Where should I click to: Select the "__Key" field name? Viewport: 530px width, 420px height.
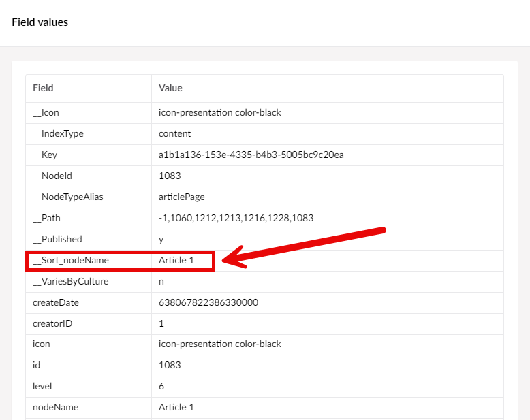45,155
